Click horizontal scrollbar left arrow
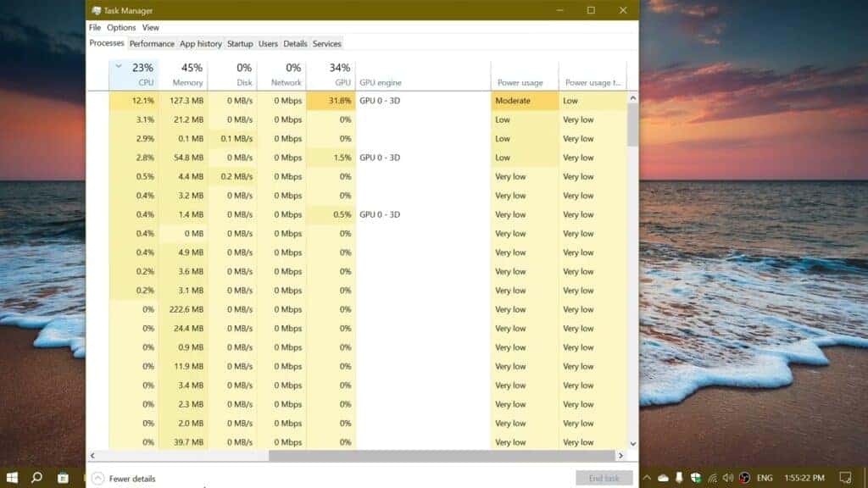 (92, 456)
